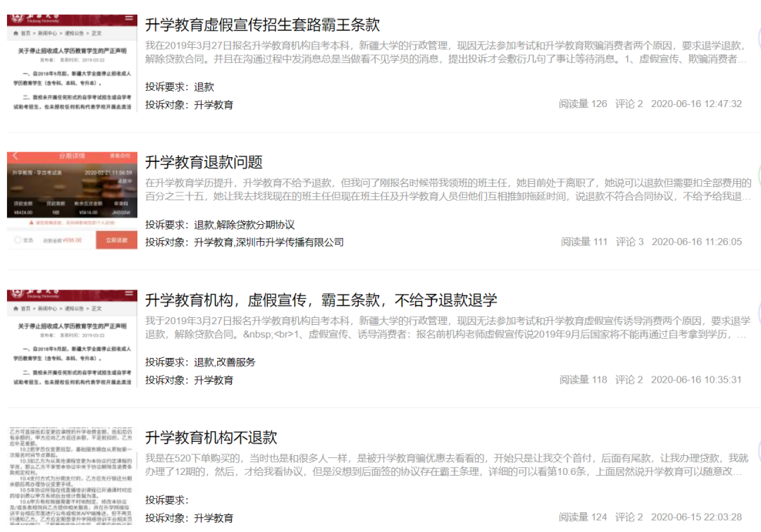The image size is (761, 532).
Task: Open complaint titled 升学教育机构不退款
Action: tap(211, 438)
